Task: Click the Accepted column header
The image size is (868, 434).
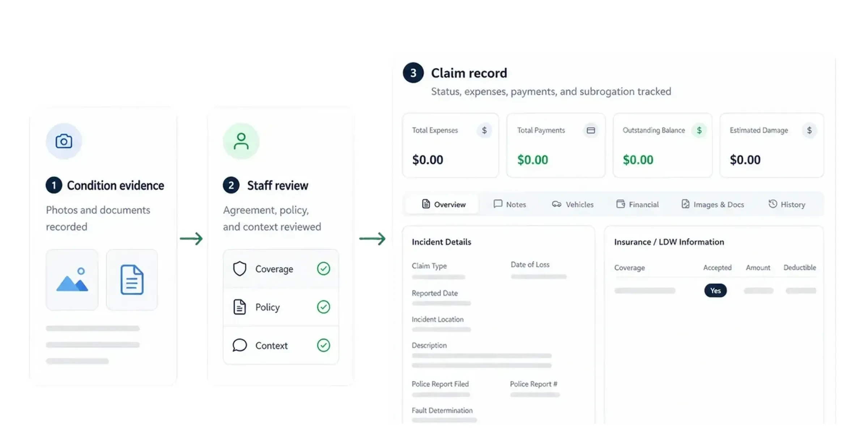Action: pos(717,268)
